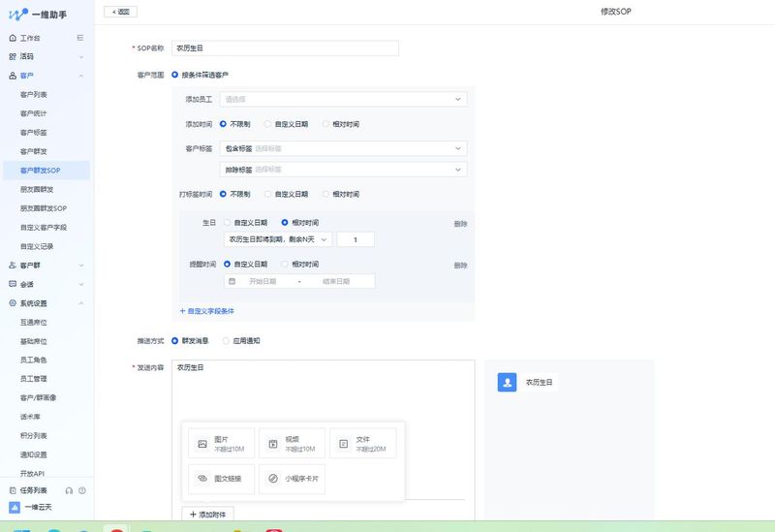Click the remaining days number input

[356, 239]
